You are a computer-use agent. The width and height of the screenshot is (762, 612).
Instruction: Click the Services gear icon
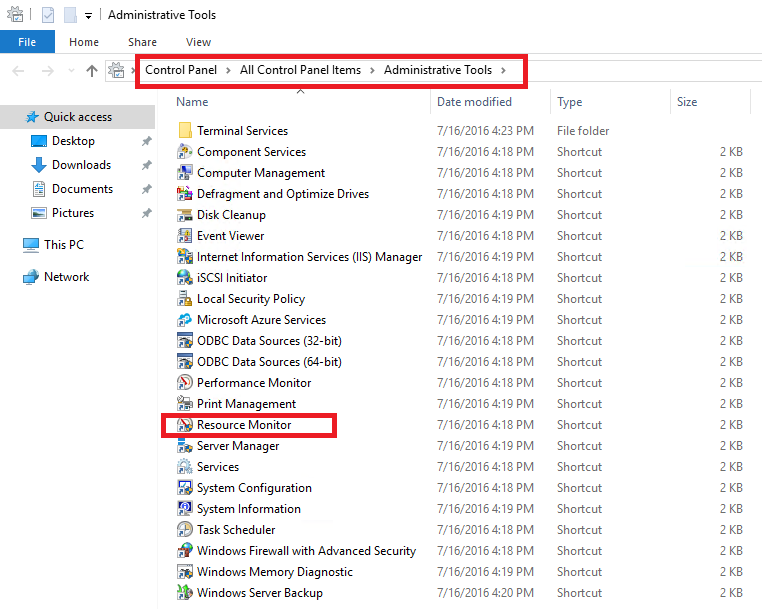click(185, 466)
